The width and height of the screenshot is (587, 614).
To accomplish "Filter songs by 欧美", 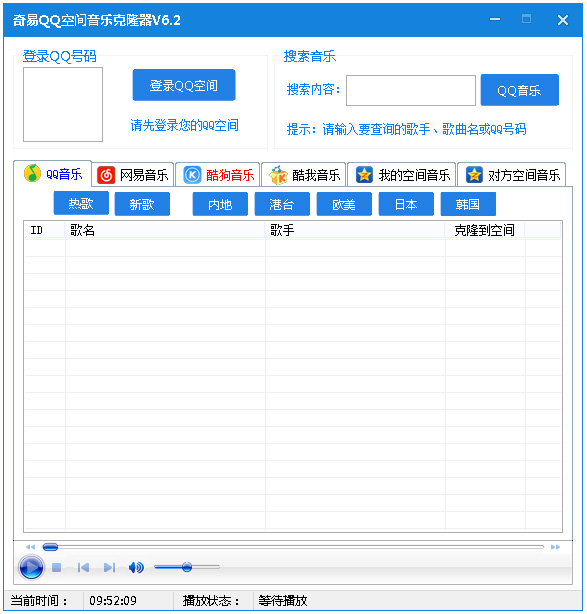I will pos(344,204).
